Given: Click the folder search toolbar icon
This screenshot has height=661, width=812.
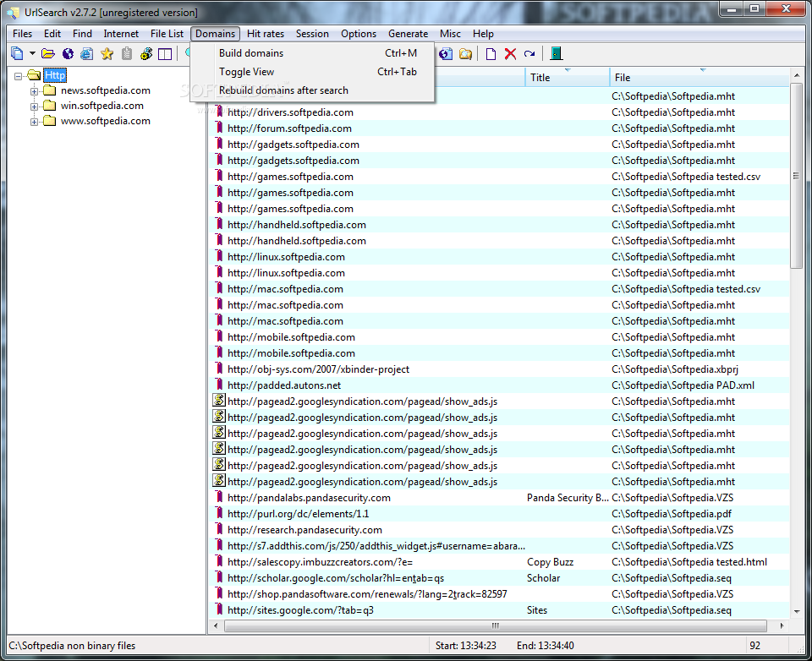Looking at the screenshot, I should click(465, 54).
